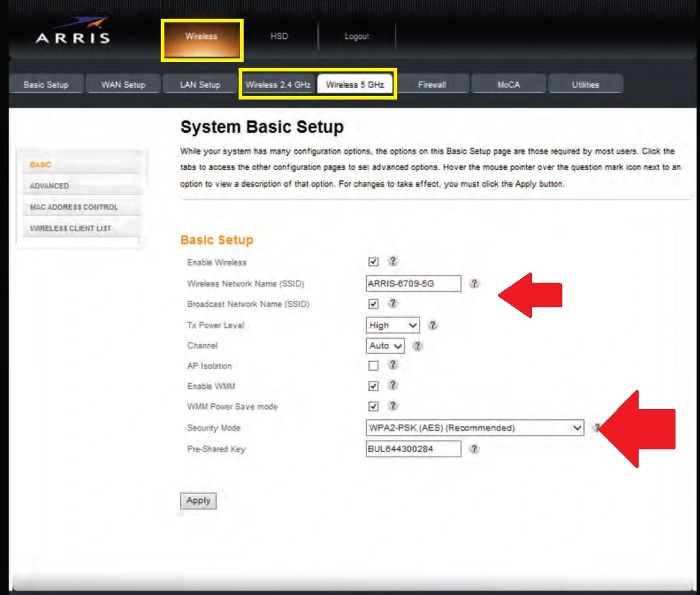Screen dimensions: 700x595
Task: Open Wireless Client List in sidebar
Action: pyautogui.click(x=71, y=229)
